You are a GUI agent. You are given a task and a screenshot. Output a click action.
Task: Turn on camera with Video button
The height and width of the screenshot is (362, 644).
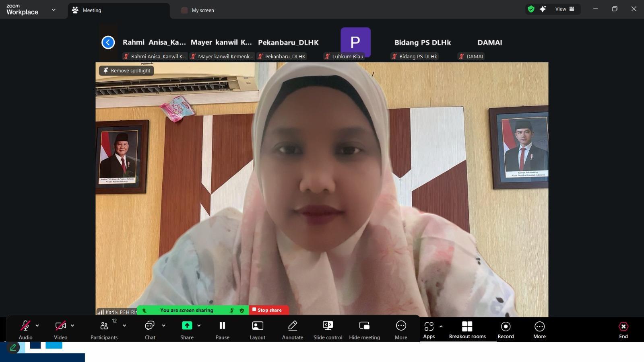(60, 329)
